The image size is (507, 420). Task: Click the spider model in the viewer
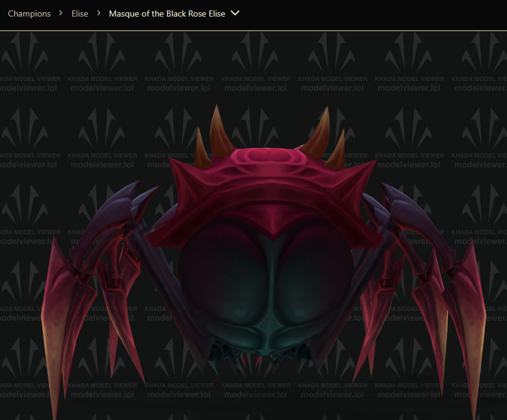[x=263, y=262]
